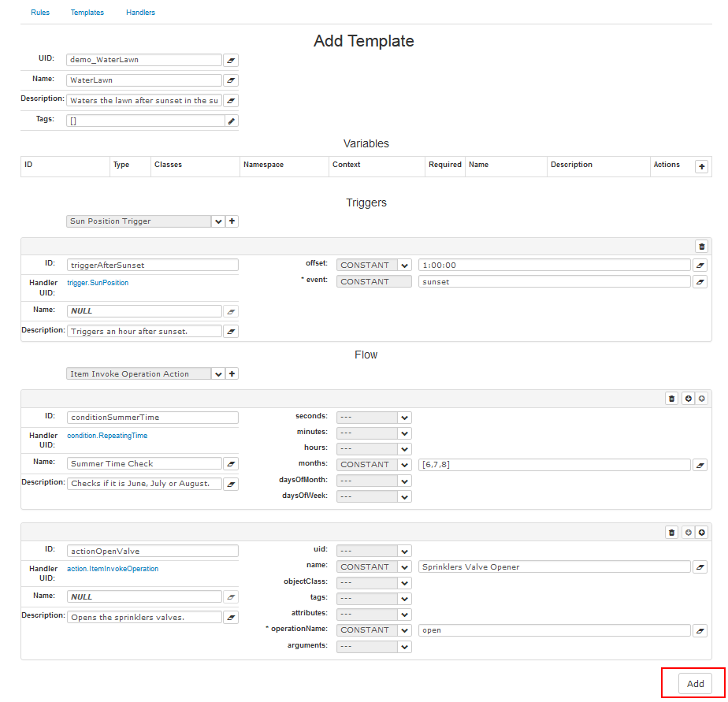Delete the triggerAfterSunset trigger using trash icon
Viewport: 728px width, 702px height.
(x=701, y=247)
